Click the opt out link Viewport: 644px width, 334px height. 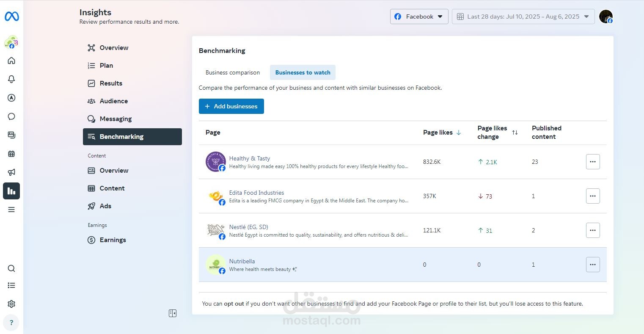[x=234, y=304]
